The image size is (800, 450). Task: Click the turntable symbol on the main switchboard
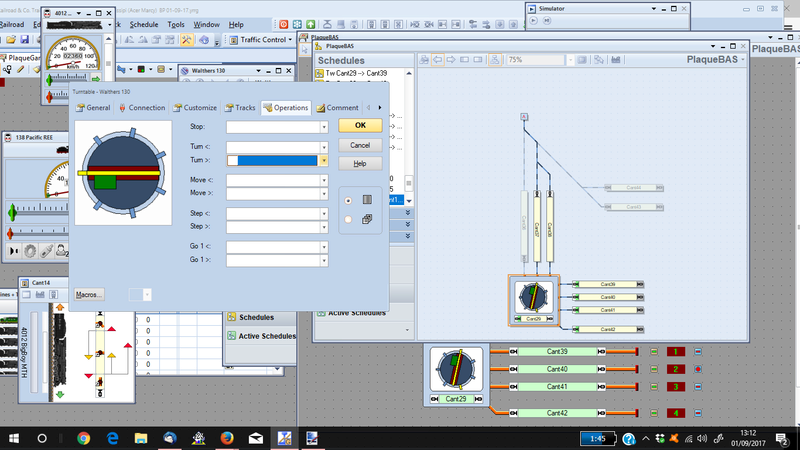(456, 369)
